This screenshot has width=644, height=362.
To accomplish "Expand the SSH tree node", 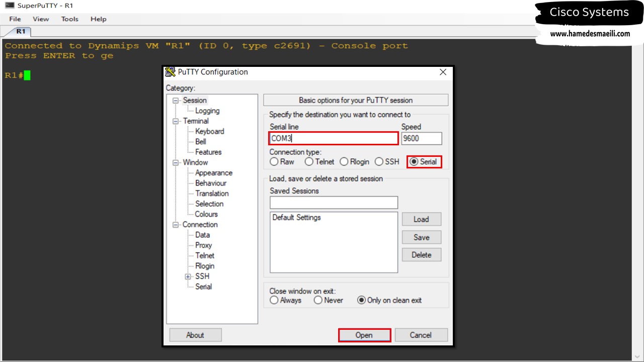I will tap(188, 277).
